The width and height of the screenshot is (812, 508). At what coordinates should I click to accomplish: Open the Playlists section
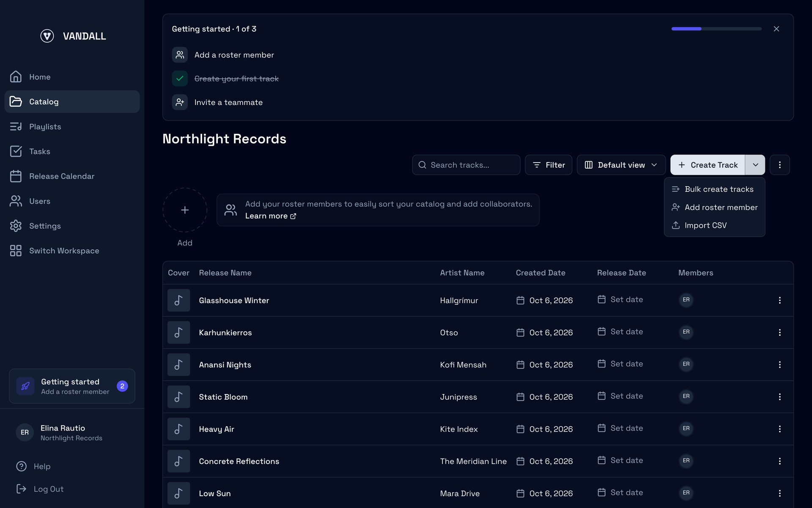(x=72, y=127)
